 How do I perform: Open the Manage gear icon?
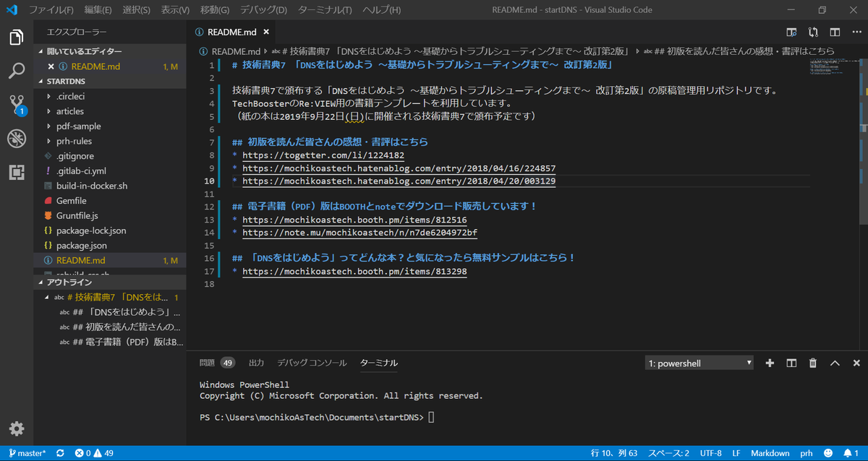[x=17, y=428]
